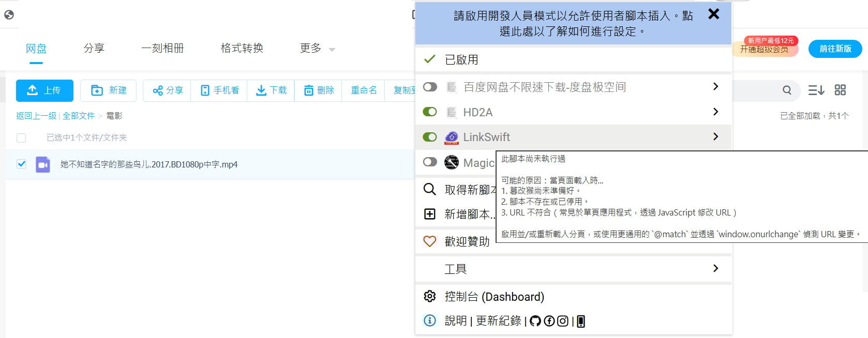This screenshot has width=868, height=338.
Task: Turn off the LinkSwift script
Action: point(430,137)
